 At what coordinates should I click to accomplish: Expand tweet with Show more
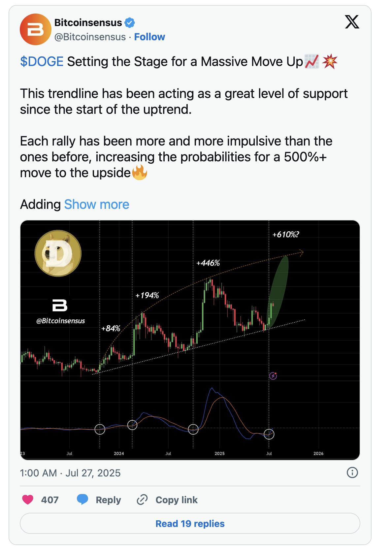pos(97,204)
